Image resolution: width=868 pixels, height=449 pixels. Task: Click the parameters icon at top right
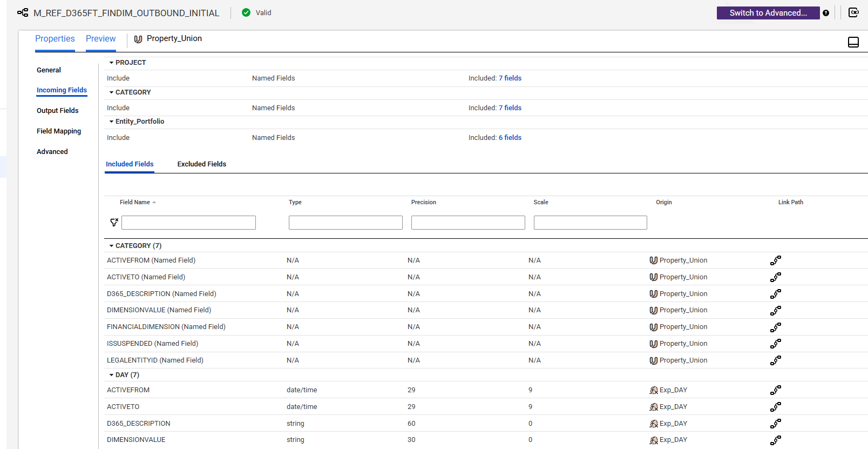click(x=853, y=12)
